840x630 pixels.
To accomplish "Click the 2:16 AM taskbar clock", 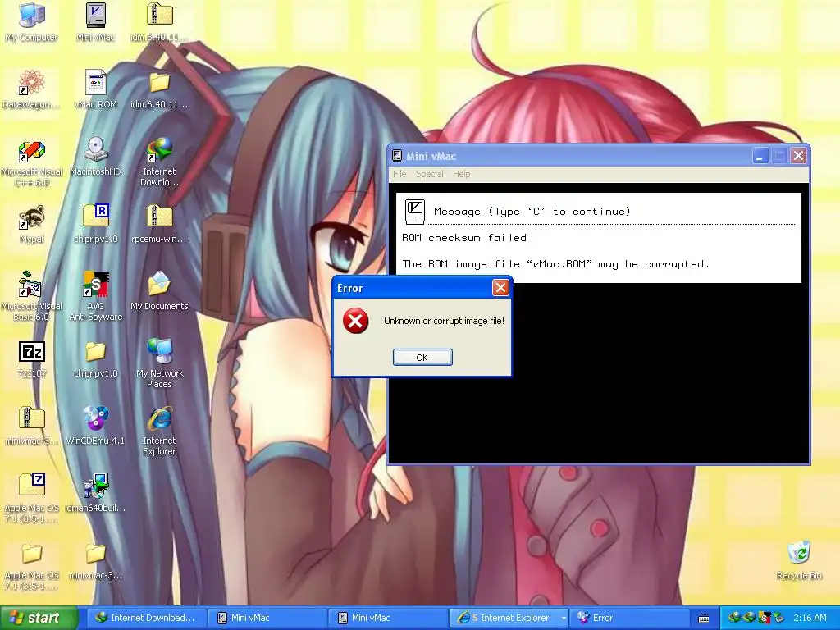I will point(810,618).
